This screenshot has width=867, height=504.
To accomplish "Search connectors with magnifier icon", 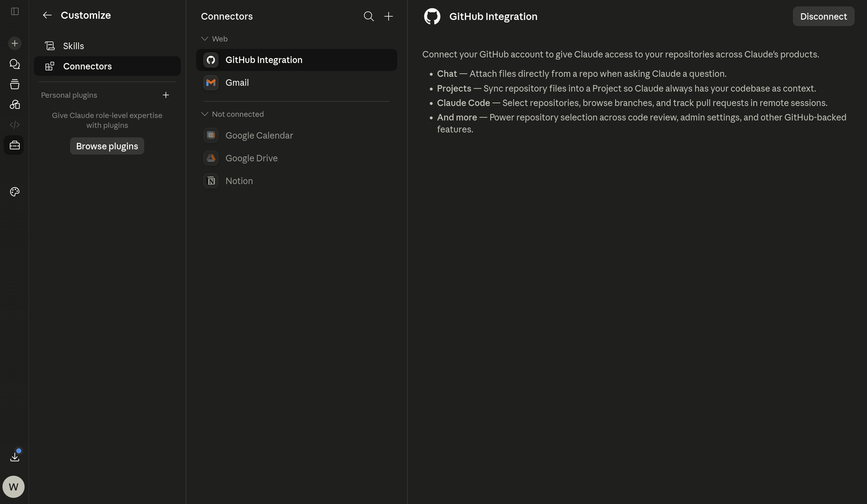I will click(x=368, y=16).
